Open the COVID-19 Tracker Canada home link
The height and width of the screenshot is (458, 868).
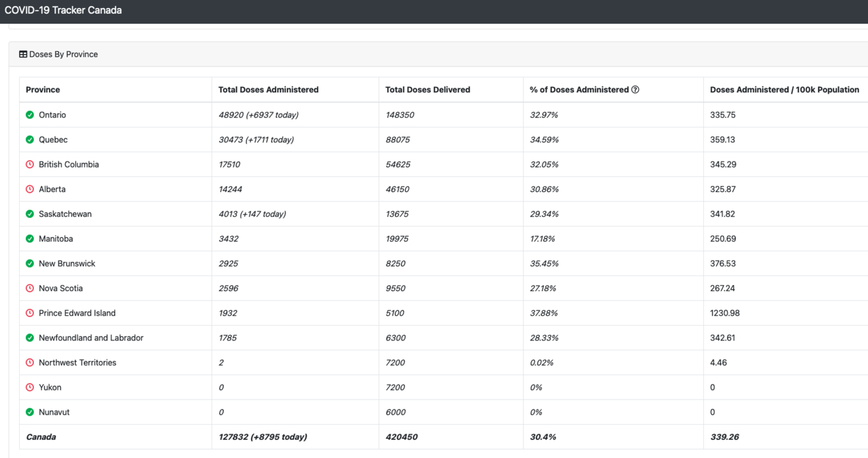pyautogui.click(x=63, y=11)
